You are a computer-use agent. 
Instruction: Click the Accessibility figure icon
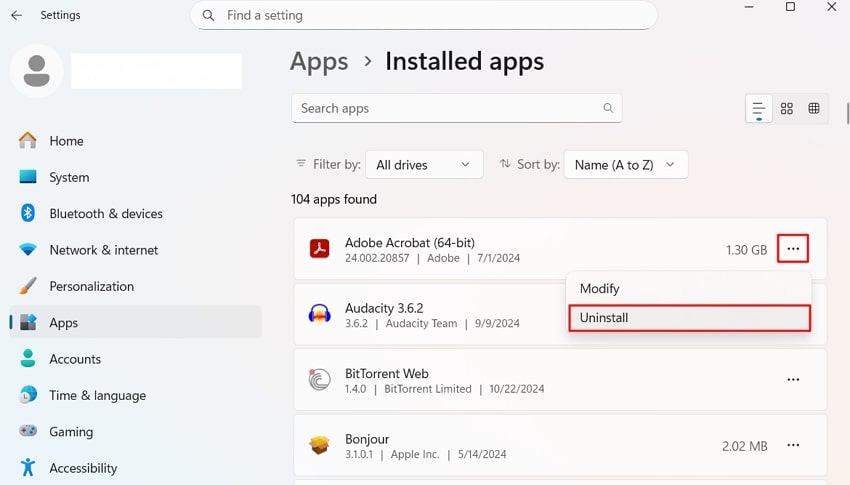[x=28, y=467]
